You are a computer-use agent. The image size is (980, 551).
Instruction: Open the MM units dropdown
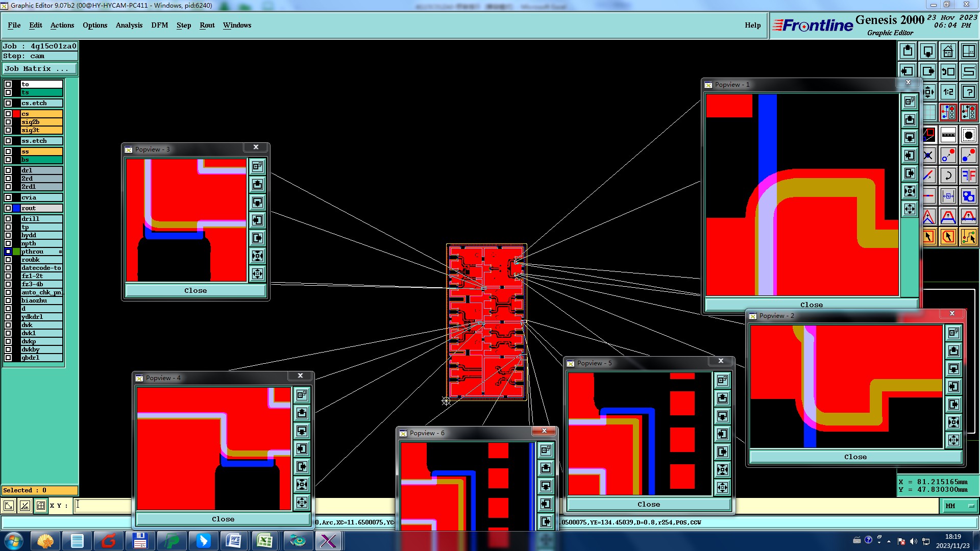(x=959, y=506)
